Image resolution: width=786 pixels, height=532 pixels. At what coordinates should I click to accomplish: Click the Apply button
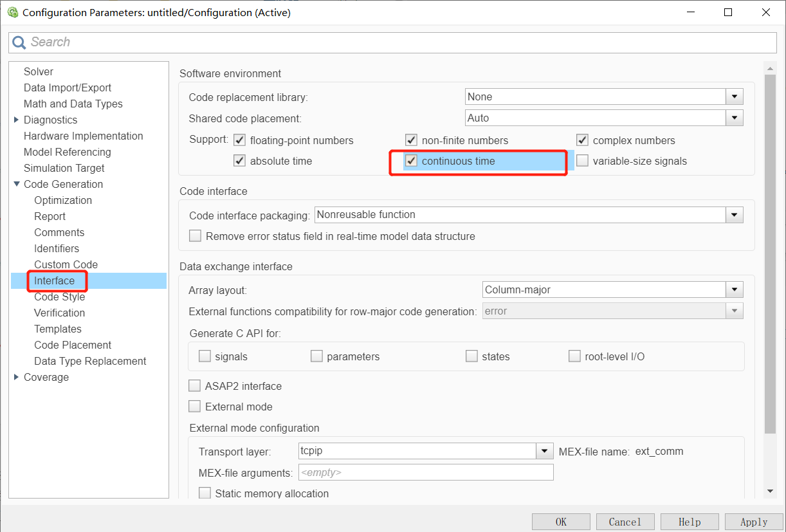click(x=754, y=522)
